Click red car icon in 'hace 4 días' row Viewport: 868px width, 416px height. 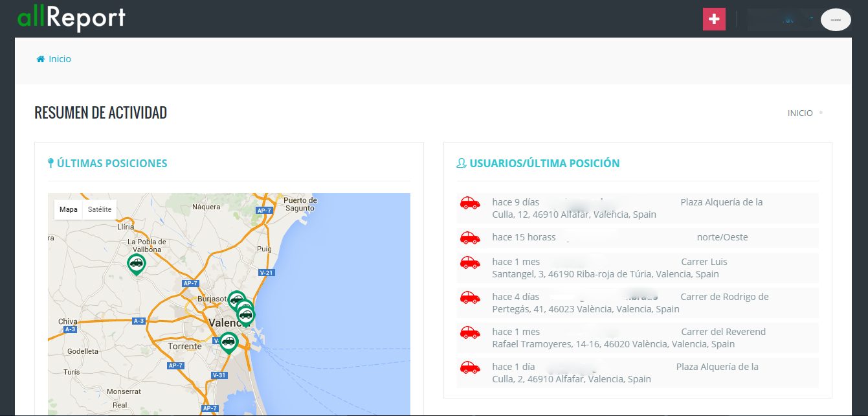(x=470, y=297)
